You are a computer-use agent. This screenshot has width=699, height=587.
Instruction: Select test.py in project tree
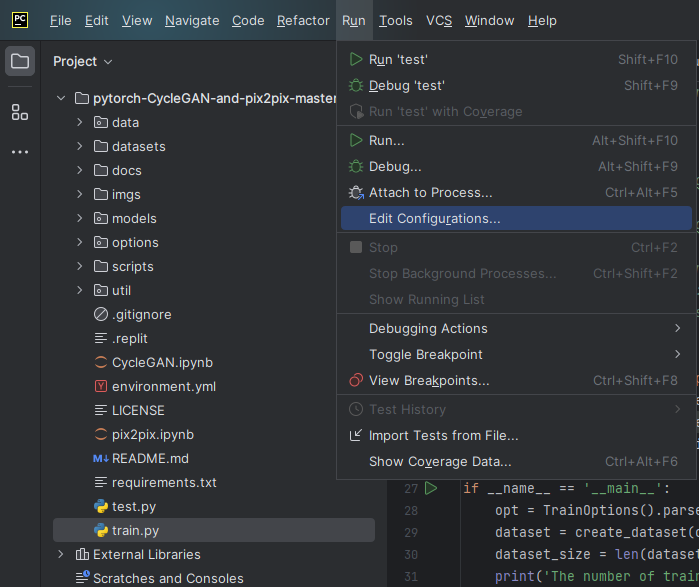pos(214,506)
